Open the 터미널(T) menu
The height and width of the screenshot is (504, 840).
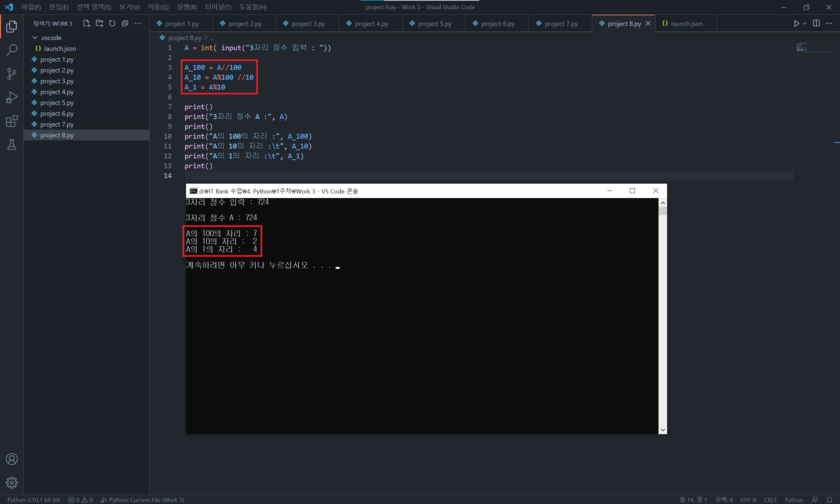pos(218,7)
